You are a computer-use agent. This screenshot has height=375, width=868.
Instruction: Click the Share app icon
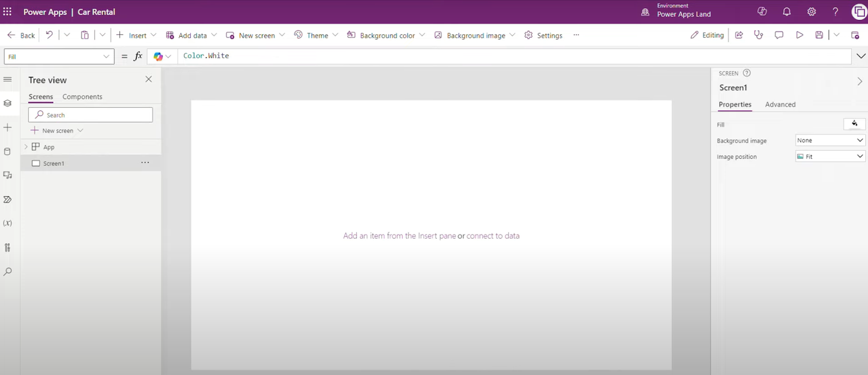point(739,35)
